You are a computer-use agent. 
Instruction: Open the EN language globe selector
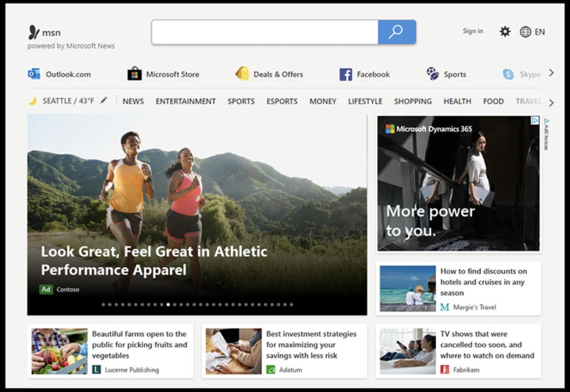pos(525,32)
